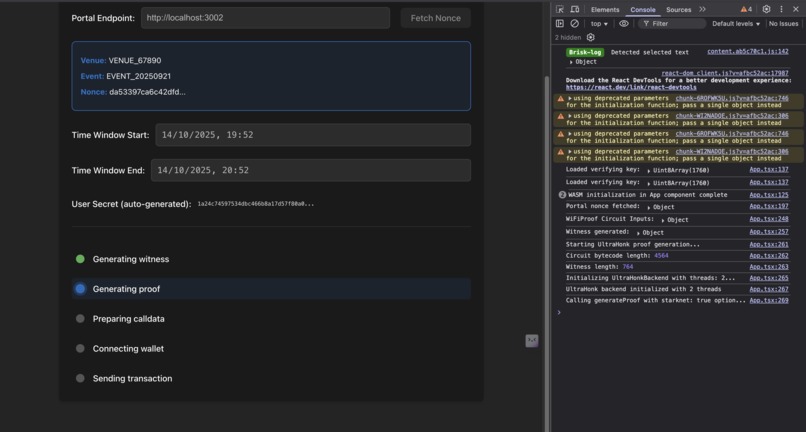Open the content.ab5c70c1.js:142 source link
The height and width of the screenshot is (432, 806).
pyautogui.click(x=747, y=51)
